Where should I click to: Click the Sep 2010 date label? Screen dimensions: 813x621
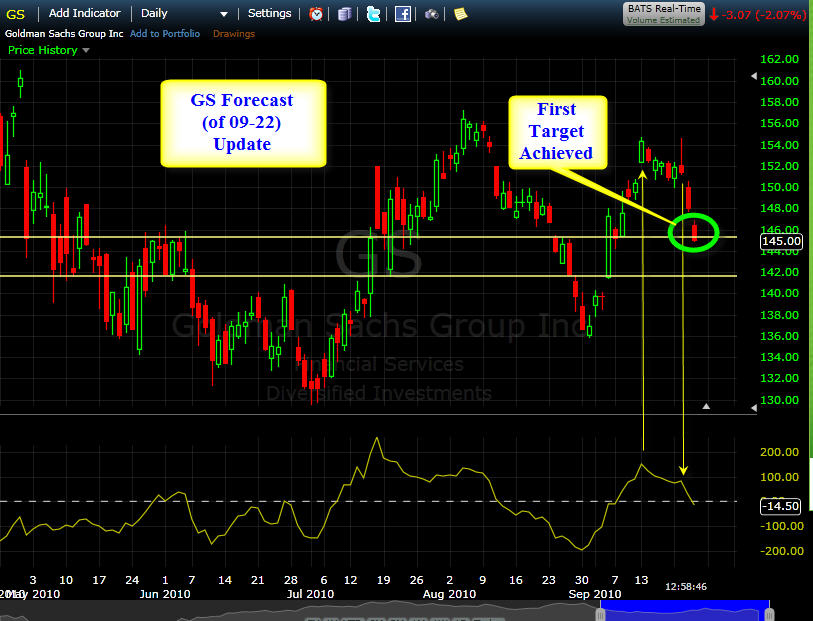[x=595, y=594]
